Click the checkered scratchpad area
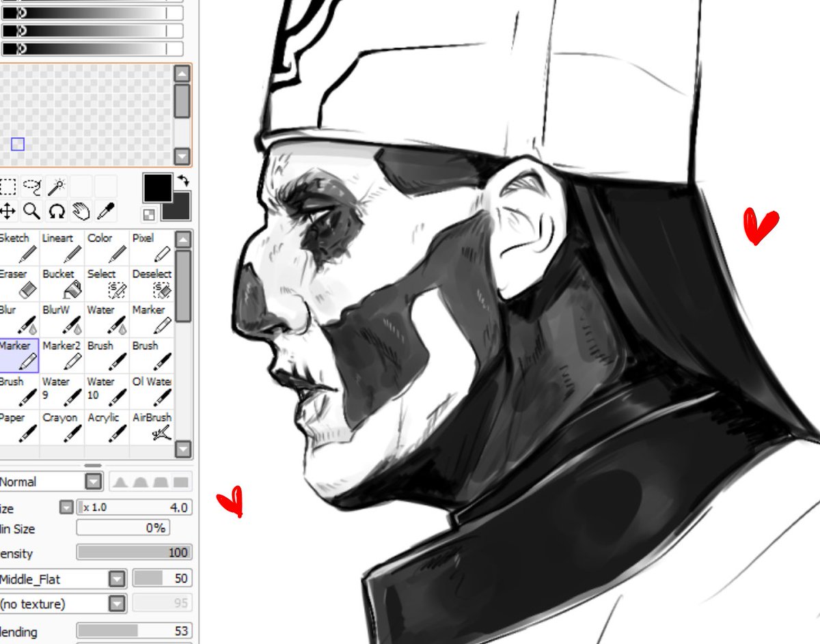Image resolution: width=820 pixels, height=644 pixels. pos(86,115)
